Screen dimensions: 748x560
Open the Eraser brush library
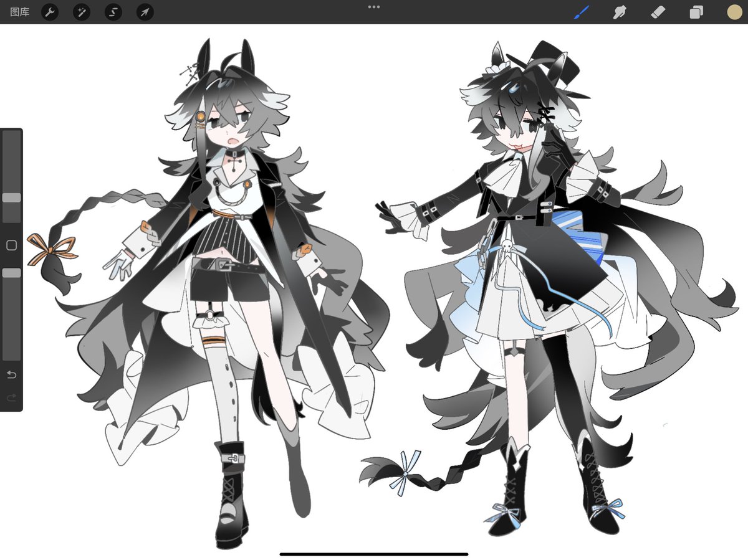coord(658,12)
